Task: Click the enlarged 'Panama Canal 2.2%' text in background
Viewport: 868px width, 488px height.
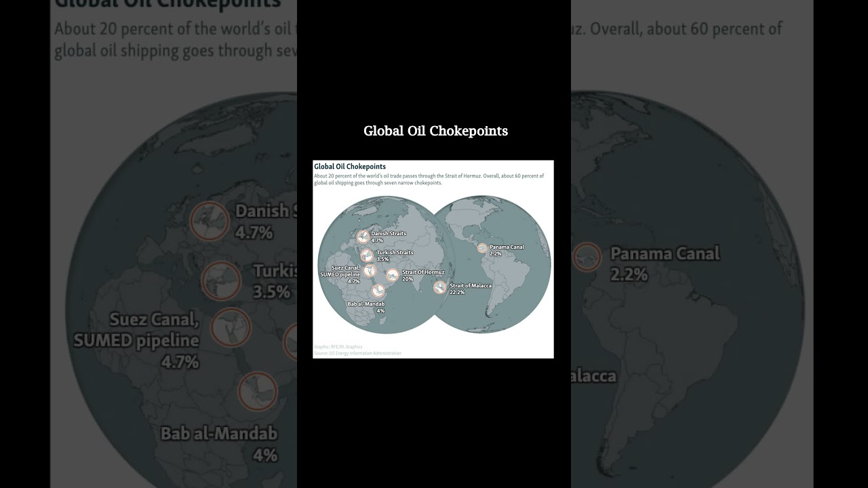Action: 665,264
